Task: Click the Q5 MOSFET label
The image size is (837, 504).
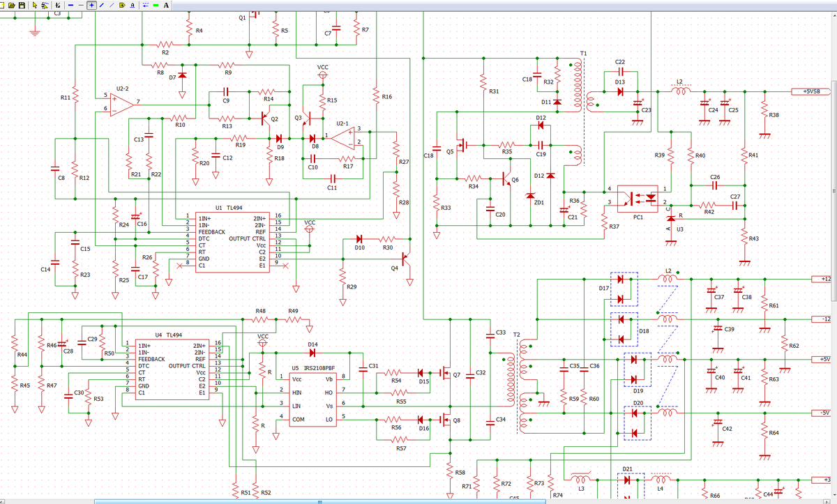Action: tap(449, 151)
